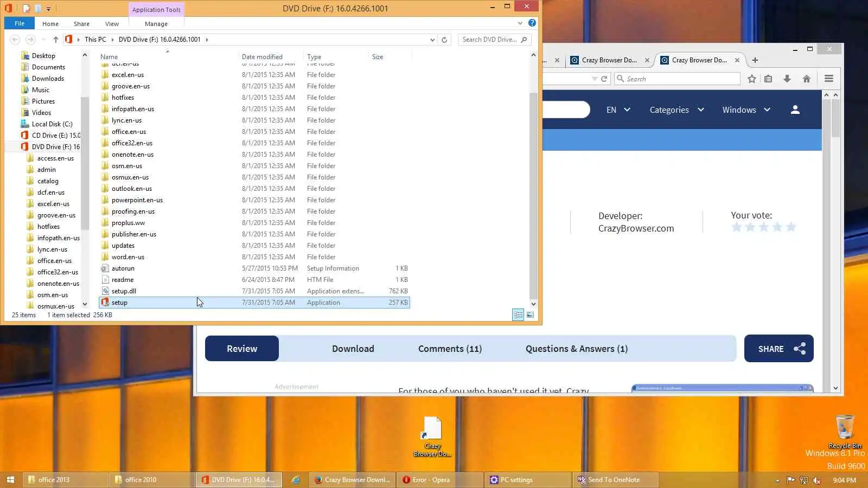Give a five-star vote under Your vote

[x=791, y=227]
